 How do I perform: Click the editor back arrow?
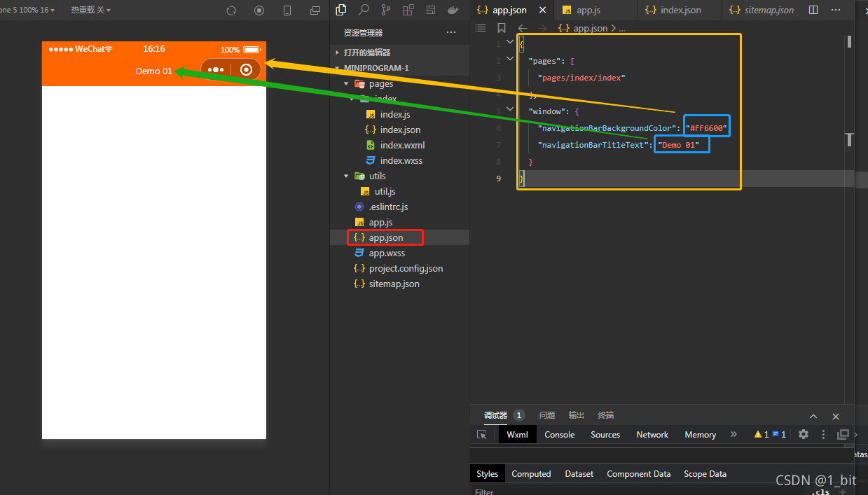(x=522, y=28)
